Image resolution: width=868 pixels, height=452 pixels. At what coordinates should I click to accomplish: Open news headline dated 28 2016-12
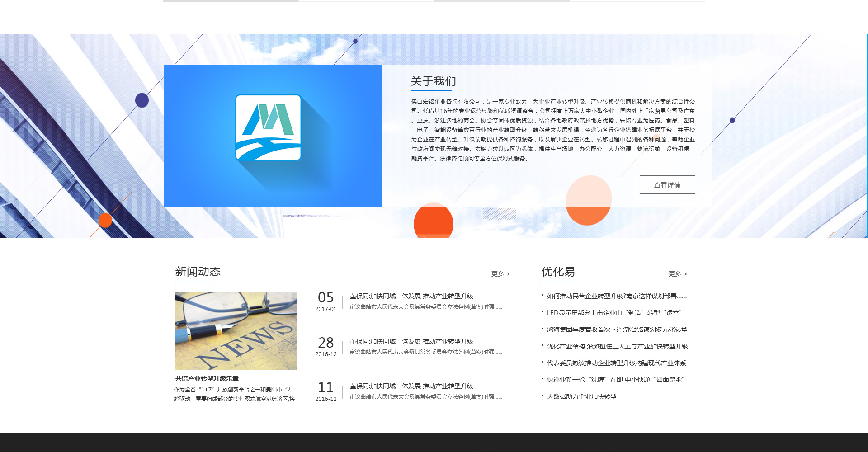411,341
